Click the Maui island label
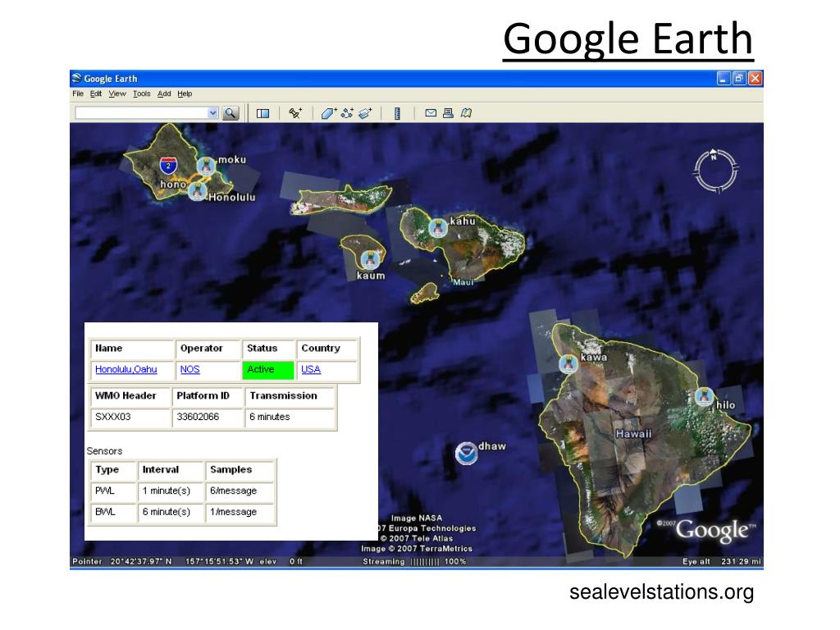This screenshot has width=840, height=630. [463, 282]
